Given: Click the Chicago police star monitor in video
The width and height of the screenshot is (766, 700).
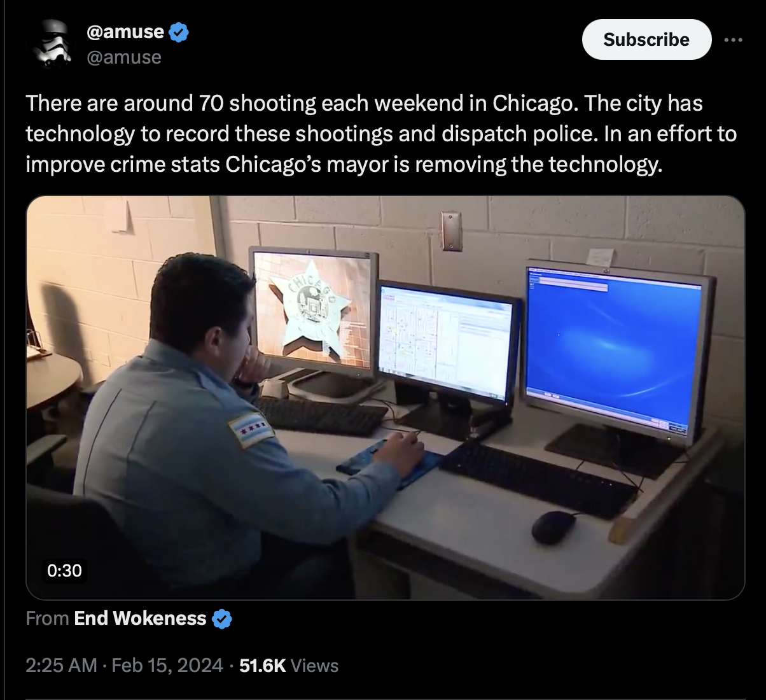Looking at the screenshot, I should pos(312,310).
